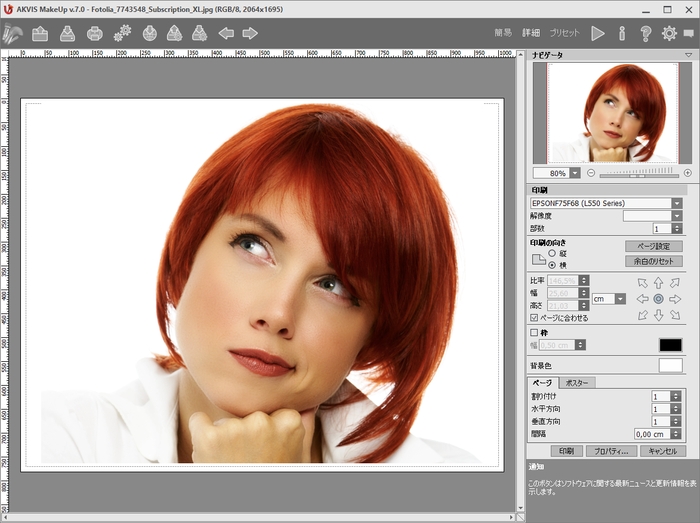Align image to top-right arrow
The width and height of the screenshot is (700, 523).
(x=675, y=283)
